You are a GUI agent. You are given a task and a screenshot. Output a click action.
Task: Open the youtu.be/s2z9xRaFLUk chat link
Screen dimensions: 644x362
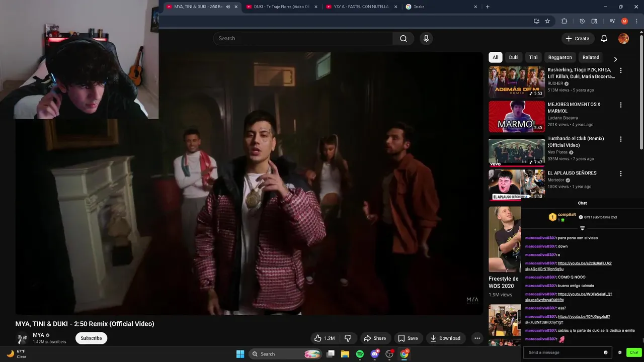(569, 266)
